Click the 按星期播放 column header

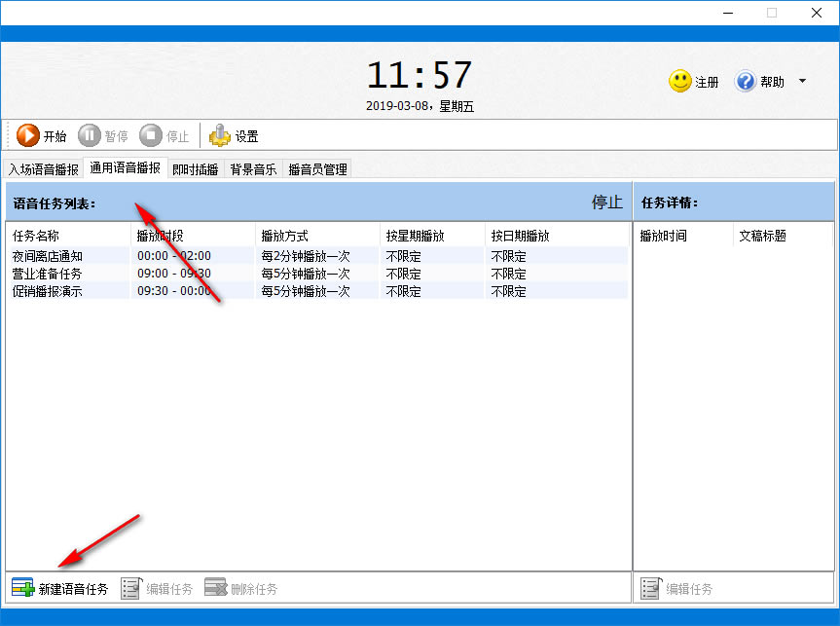coord(432,236)
